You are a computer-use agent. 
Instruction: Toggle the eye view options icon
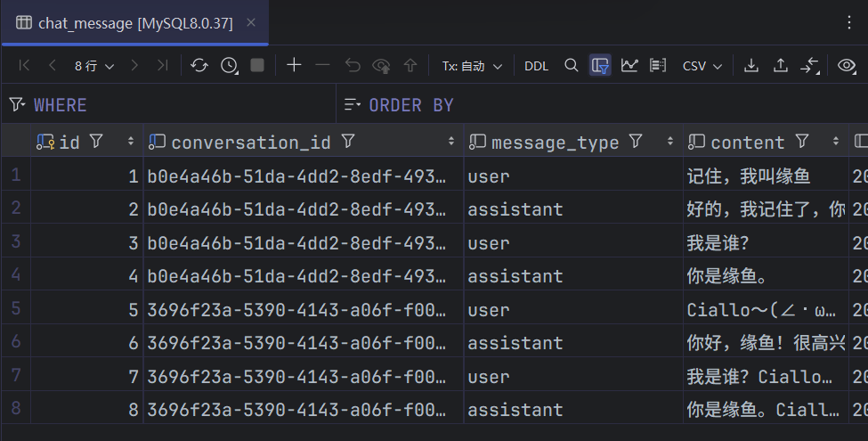847,65
